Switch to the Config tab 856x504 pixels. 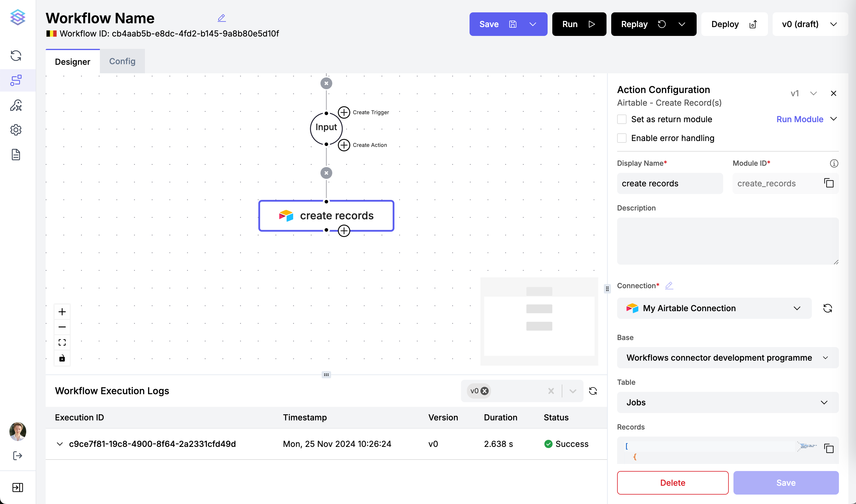(122, 61)
